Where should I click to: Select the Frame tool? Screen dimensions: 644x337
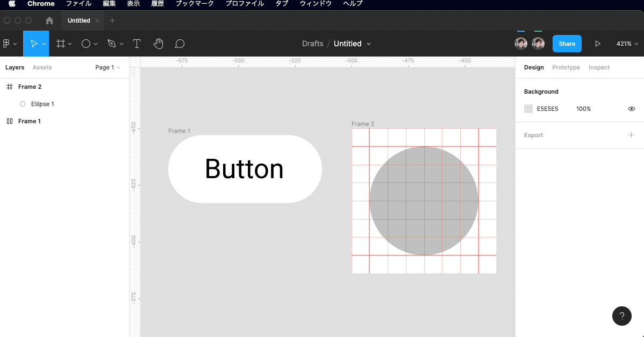pyautogui.click(x=61, y=44)
